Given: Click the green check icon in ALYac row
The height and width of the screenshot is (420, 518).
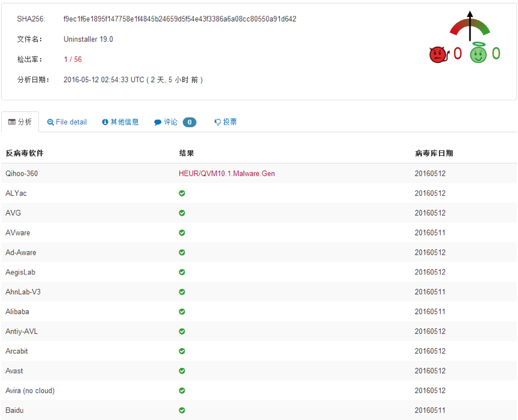Looking at the screenshot, I should [x=182, y=193].
